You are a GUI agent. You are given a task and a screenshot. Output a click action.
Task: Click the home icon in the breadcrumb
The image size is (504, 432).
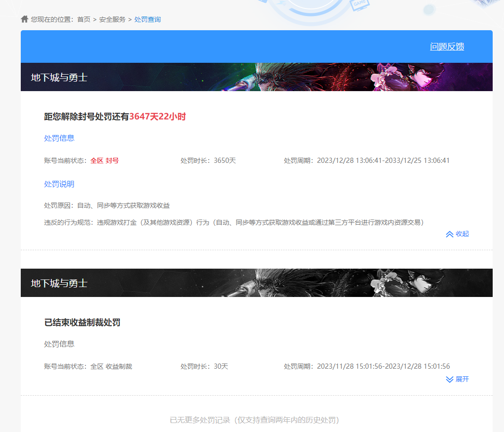tap(25, 19)
